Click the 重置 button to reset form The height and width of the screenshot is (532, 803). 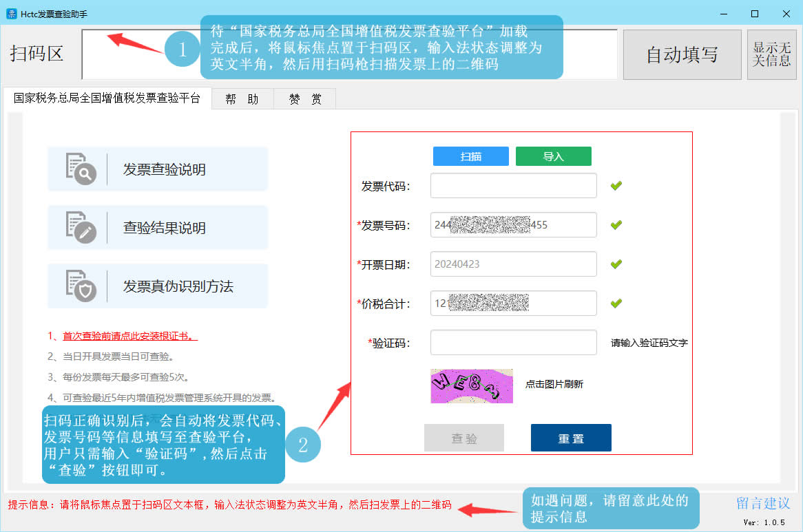[x=570, y=437]
